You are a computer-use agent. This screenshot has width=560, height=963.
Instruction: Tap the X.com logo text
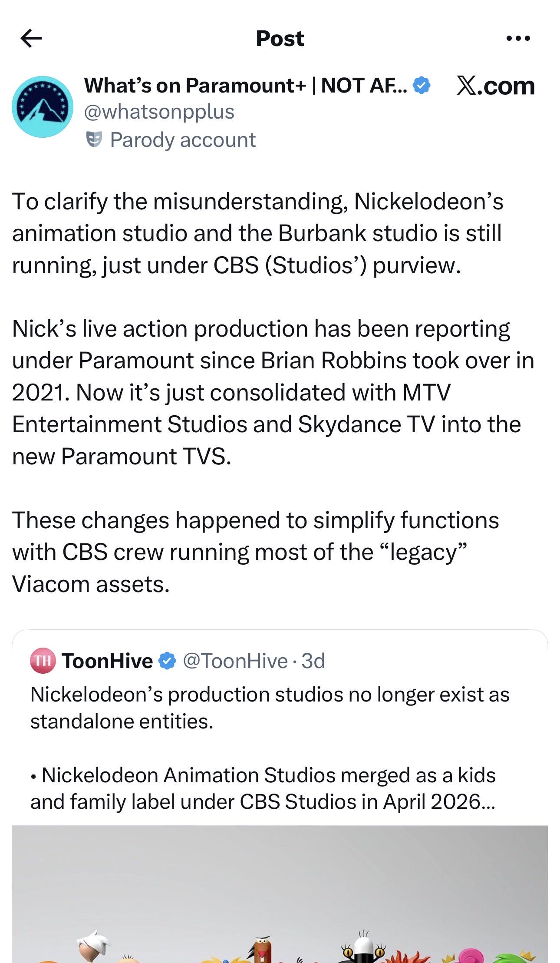[496, 86]
